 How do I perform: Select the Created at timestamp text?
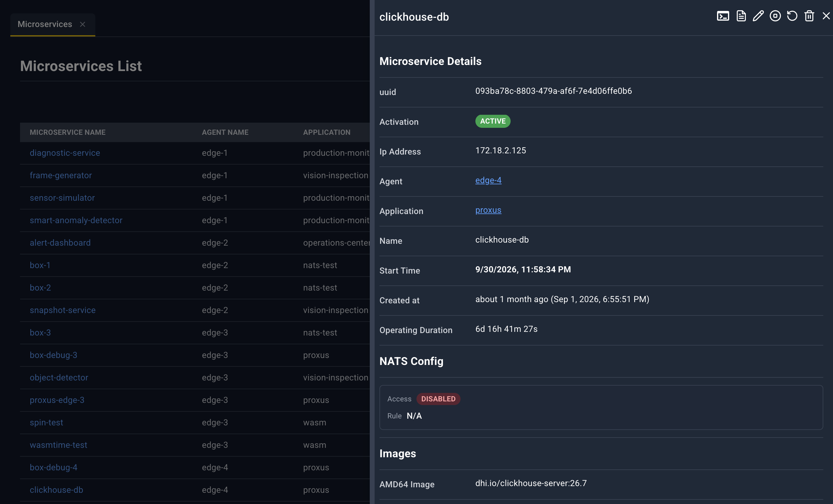pos(562,299)
